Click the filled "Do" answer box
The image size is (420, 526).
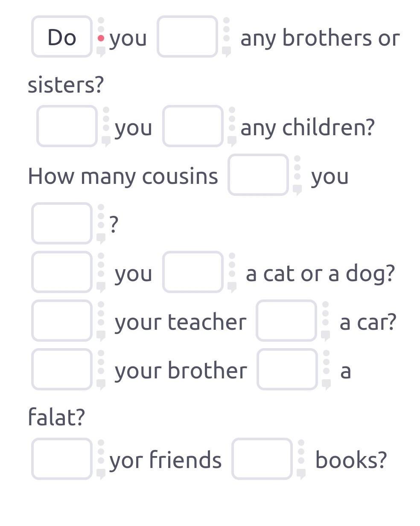pyautogui.click(x=62, y=37)
